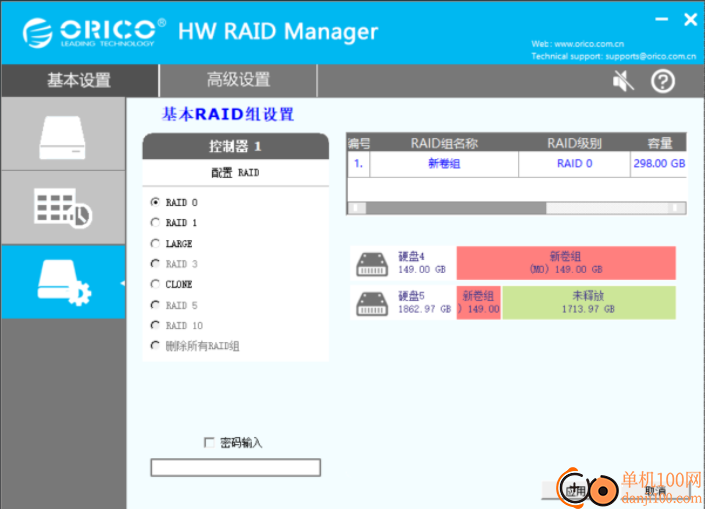Toggle the mute speaker icon
This screenshot has height=509, width=705.
[x=623, y=81]
